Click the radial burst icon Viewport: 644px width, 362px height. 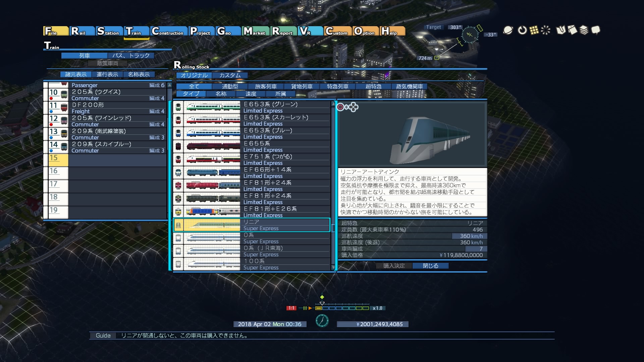tap(546, 31)
